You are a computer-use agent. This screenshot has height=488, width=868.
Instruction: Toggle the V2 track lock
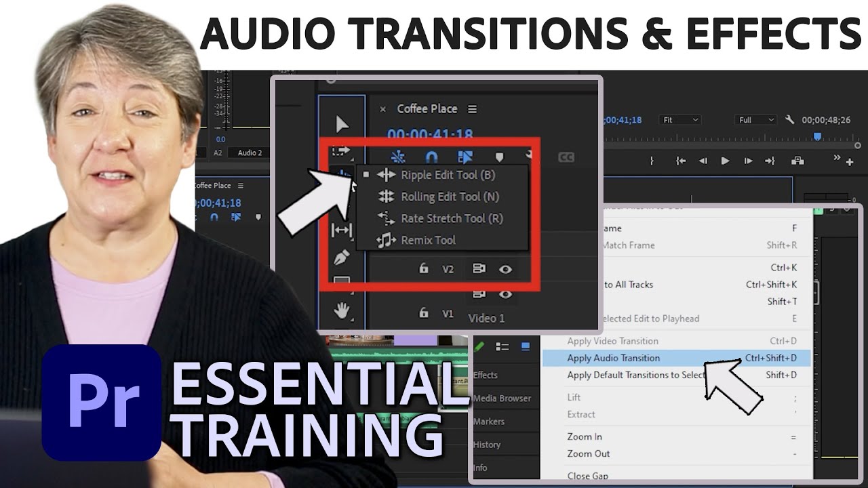[424, 268]
